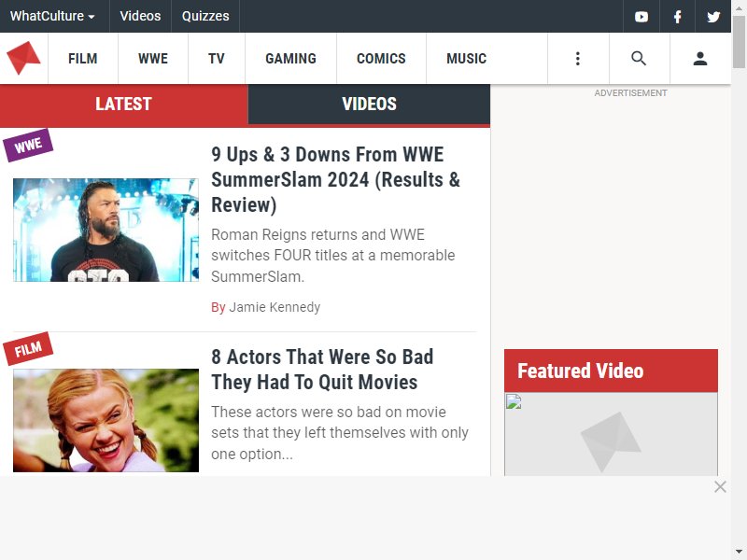Switch to the VIDEOS tab
747x560 pixels.
click(369, 104)
